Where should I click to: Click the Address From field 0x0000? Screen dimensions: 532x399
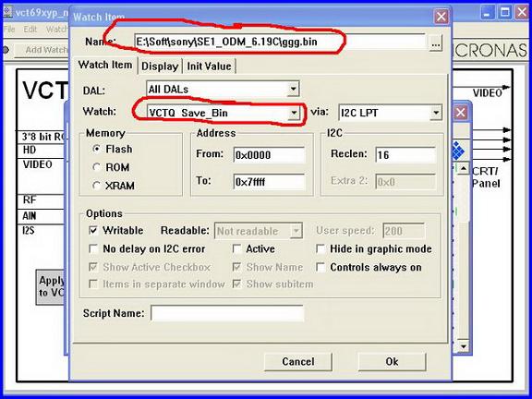pyautogui.click(x=269, y=155)
